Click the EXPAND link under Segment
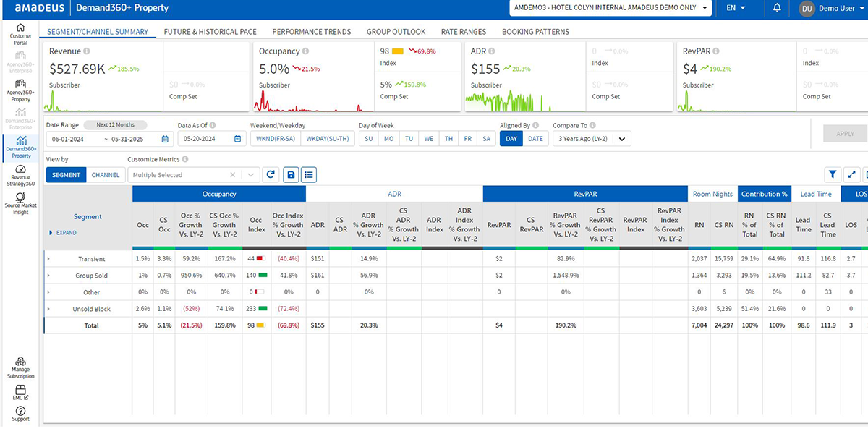The height and width of the screenshot is (434, 868). coord(64,233)
